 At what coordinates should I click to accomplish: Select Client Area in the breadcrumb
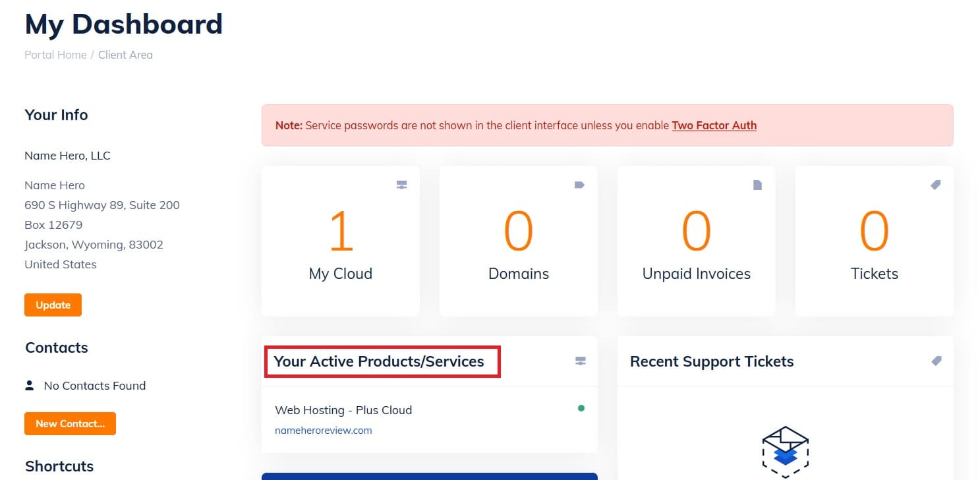pos(125,55)
